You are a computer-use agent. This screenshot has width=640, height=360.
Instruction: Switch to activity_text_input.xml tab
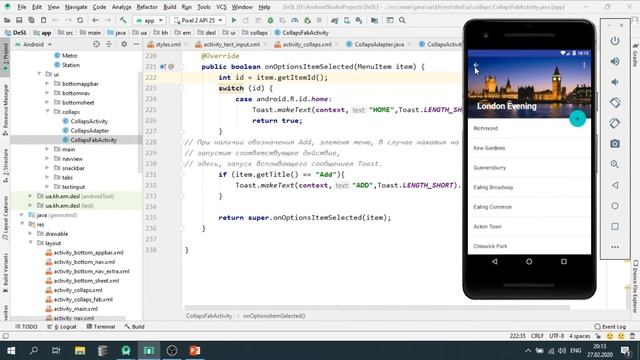[231, 44]
